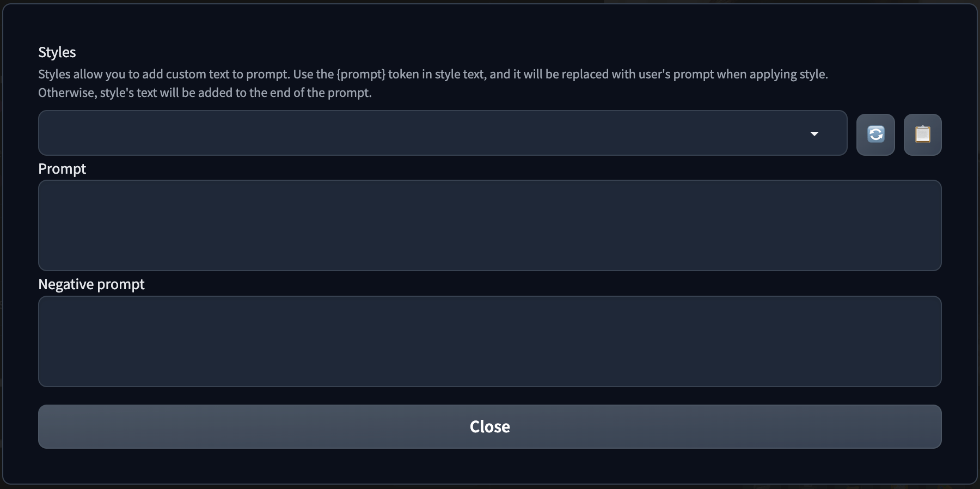980x489 pixels.
Task: Open the empty Styles selection combo box
Action: point(425,133)
